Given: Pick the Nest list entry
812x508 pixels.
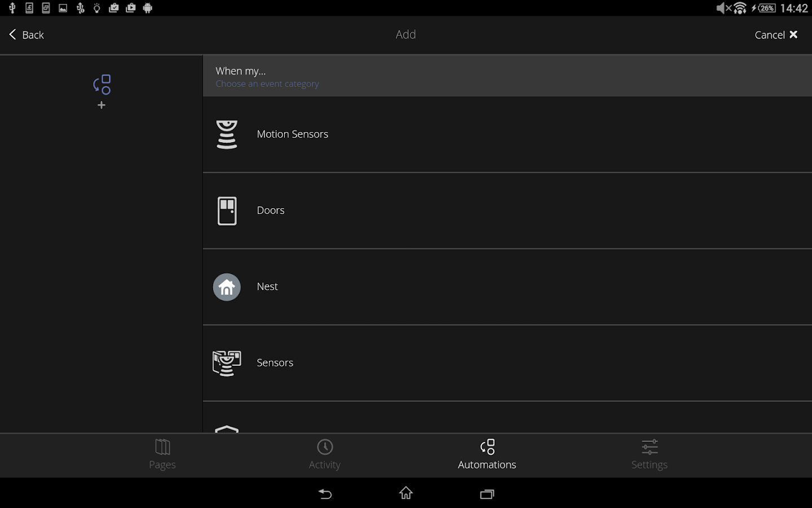Looking at the screenshot, I should [x=507, y=287].
